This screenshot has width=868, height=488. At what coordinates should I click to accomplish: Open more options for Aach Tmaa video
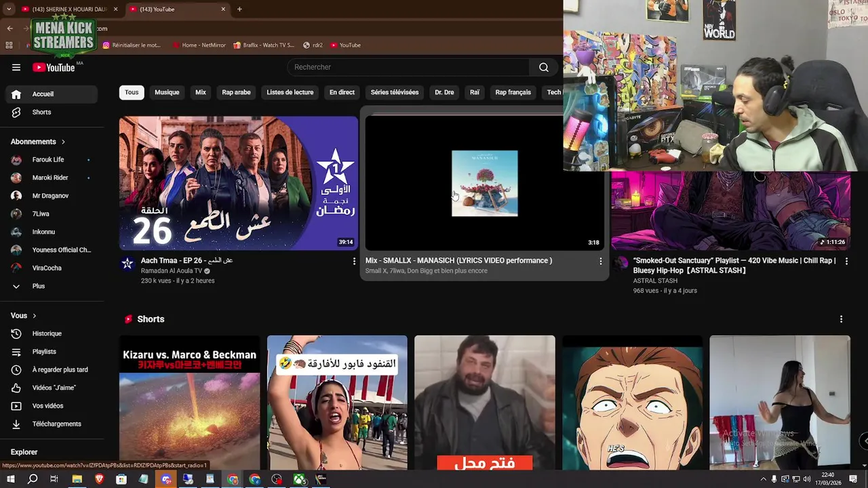coord(354,261)
